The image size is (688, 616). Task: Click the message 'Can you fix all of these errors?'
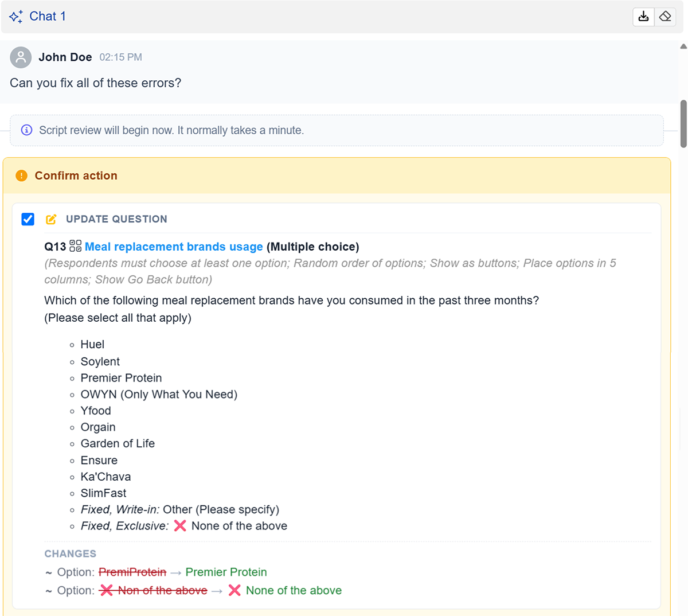point(95,83)
